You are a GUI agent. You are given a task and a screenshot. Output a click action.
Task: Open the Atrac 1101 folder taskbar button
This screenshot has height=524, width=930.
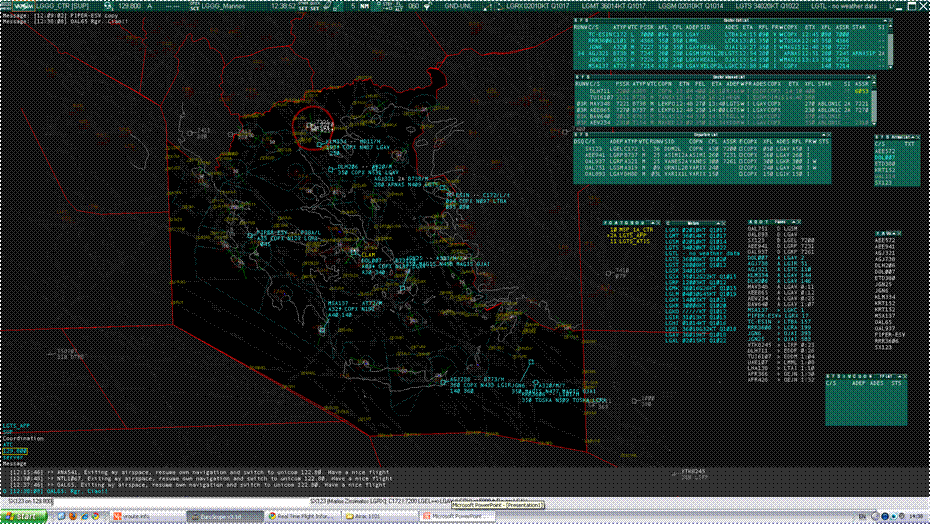tap(380, 516)
